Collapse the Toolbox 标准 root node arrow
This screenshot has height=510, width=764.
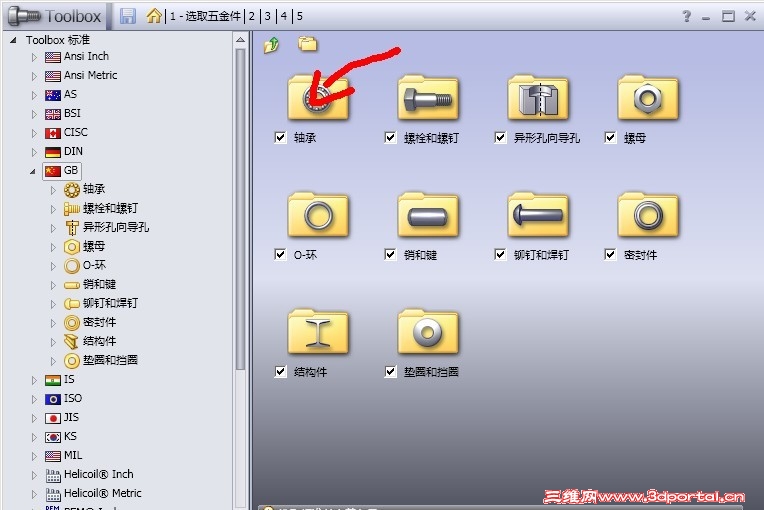pos(13,40)
